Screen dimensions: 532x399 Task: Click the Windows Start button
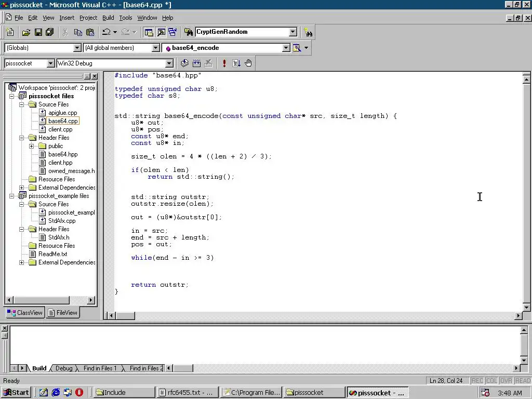(16, 393)
